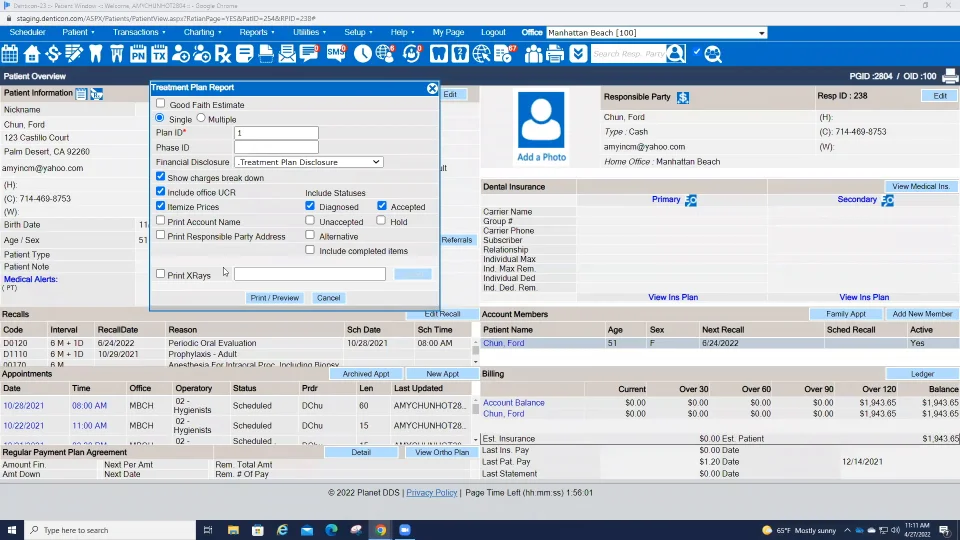This screenshot has height=540, width=960.
Task: Open the dollar-sign payment toolbar icon
Action: click(x=53, y=54)
